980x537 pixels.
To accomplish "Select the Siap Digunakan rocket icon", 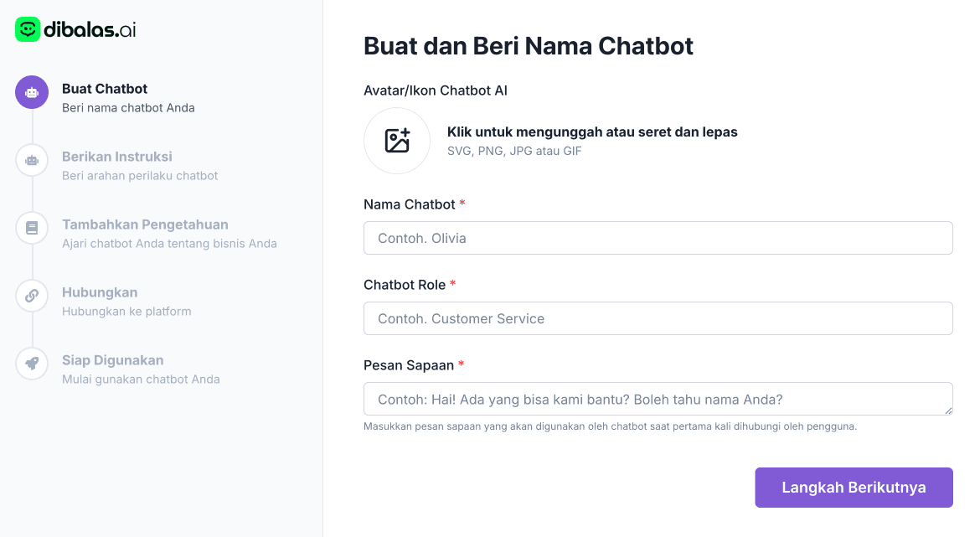I will (x=31, y=363).
